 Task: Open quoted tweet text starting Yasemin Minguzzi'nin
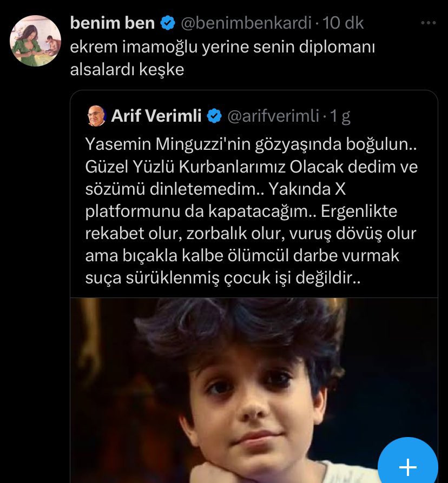[252, 211]
